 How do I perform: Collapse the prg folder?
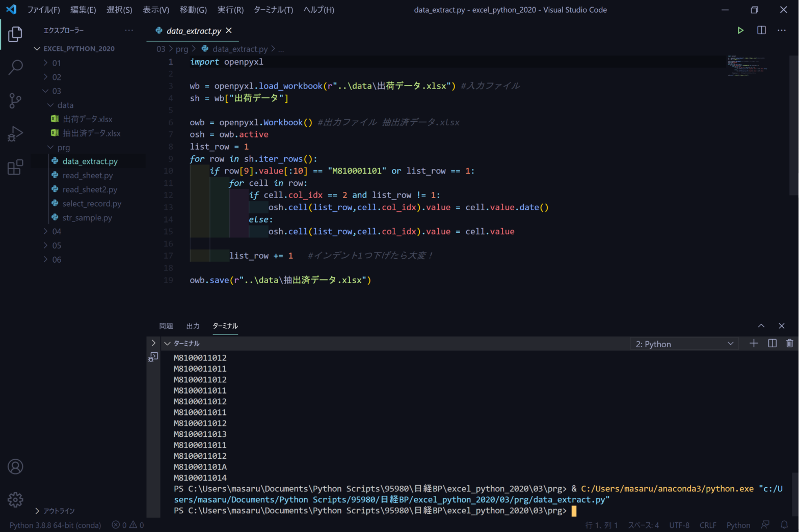[63, 148]
